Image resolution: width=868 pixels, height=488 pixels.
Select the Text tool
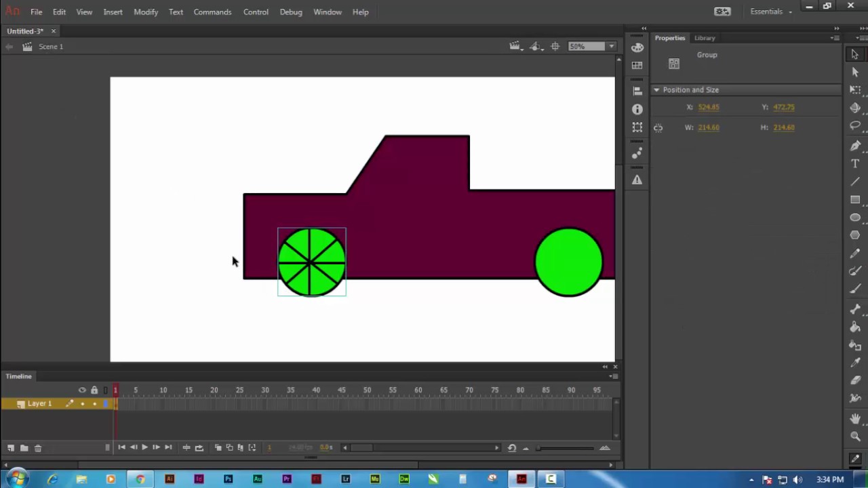tap(855, 163)
